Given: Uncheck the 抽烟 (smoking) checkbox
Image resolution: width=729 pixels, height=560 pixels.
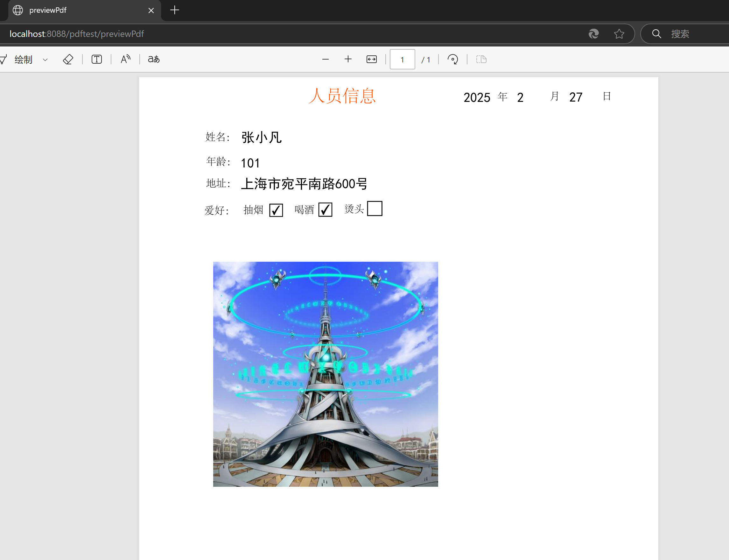Looking at the screenshot, I should click(276, 210).
